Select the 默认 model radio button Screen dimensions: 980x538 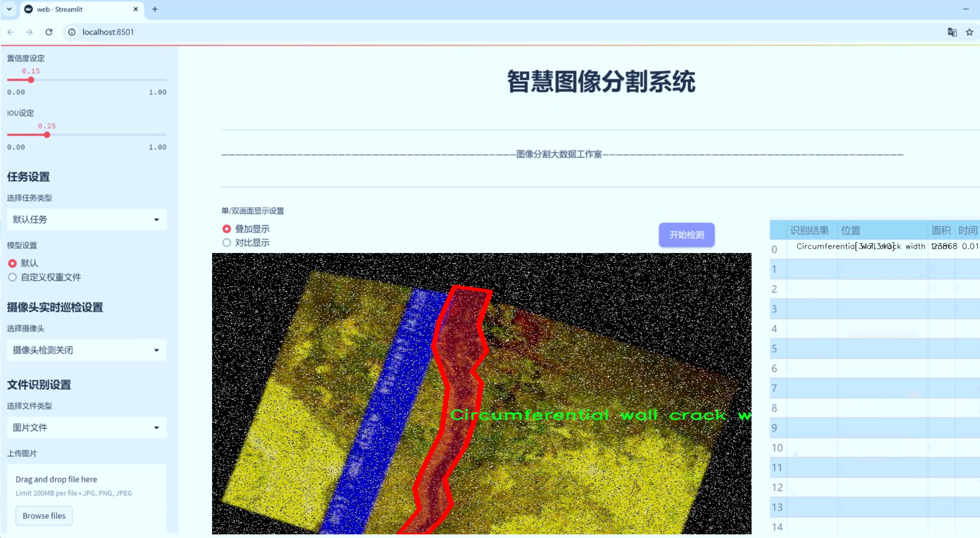click(x=13, y=263)
